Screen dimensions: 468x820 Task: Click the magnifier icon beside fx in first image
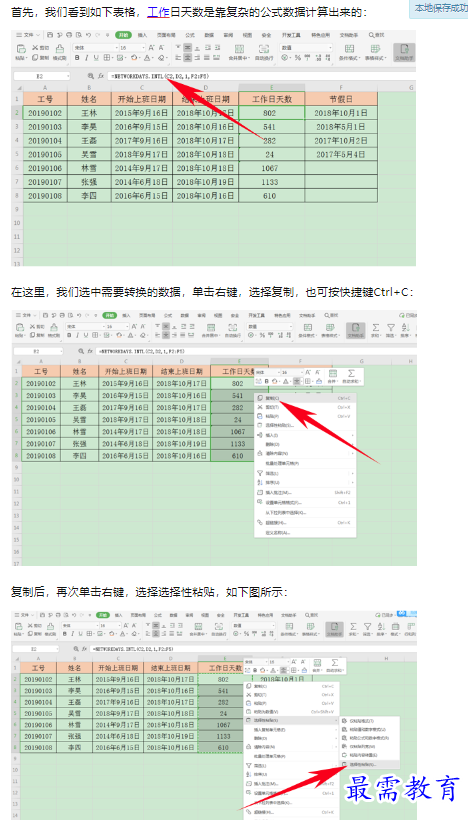click(x=91, y=76)
